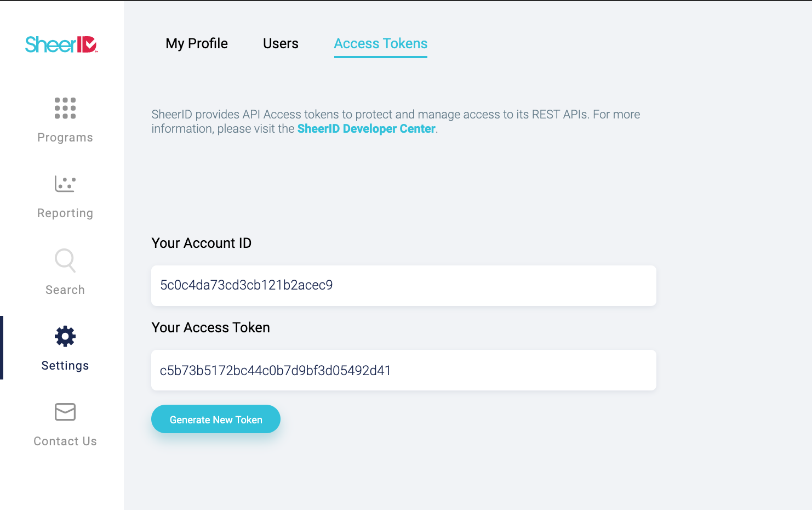The height and width of the screenshot is (510, 812).
Task: Go home via SheerID logo
Action: click(61, 44)
